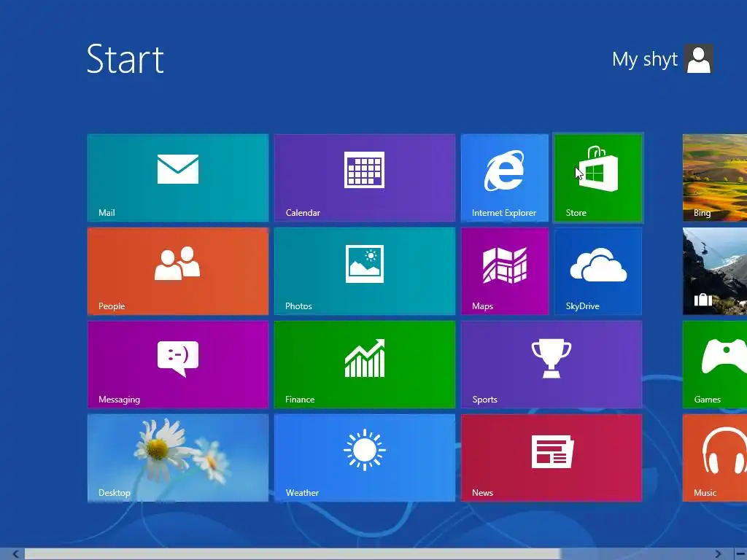Open the Finance tile

tap(365, 365)
